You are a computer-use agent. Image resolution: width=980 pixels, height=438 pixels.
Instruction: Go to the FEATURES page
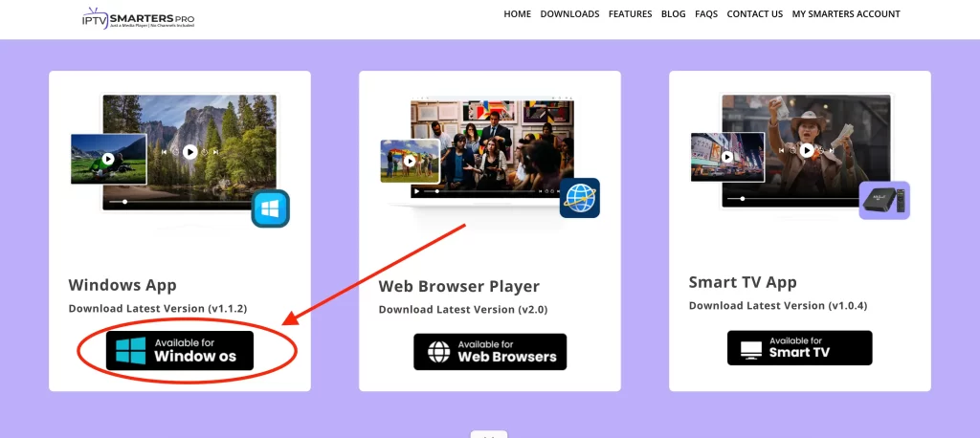point(630,14)
